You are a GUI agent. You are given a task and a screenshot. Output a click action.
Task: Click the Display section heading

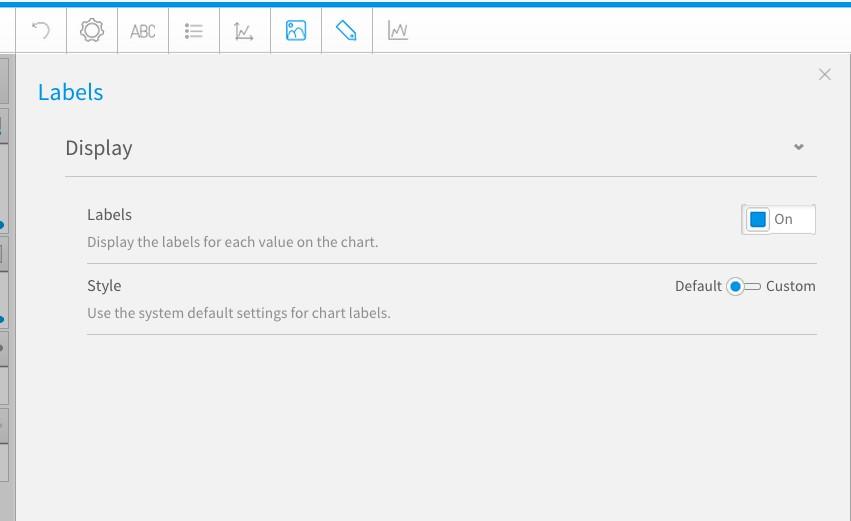99,148
